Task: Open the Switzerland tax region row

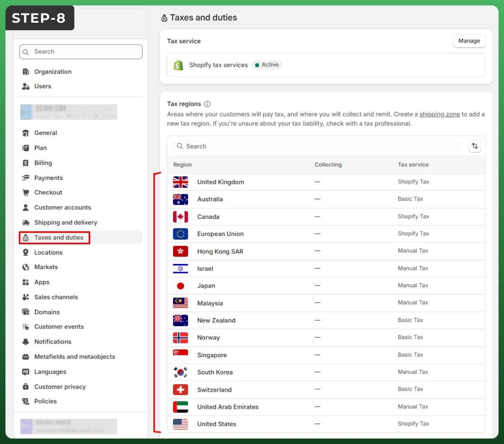Action: click(x=326, y=390)
